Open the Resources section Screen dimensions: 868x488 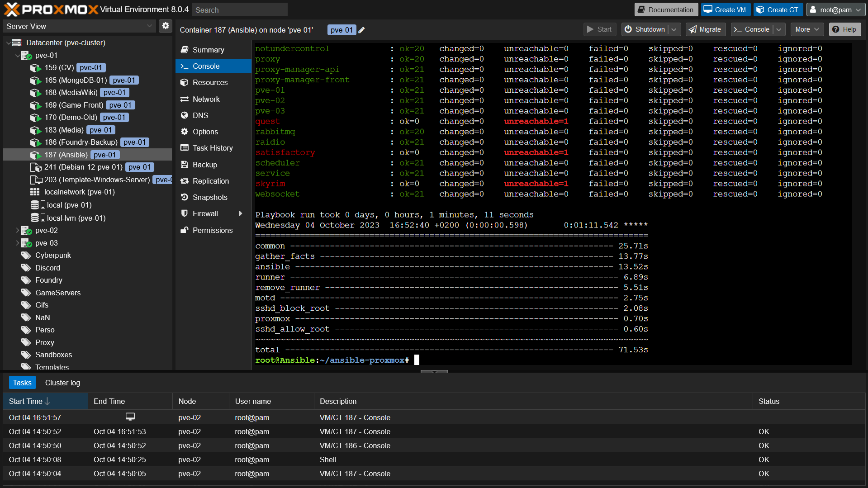pyautogui.click(x=213, y=82)
